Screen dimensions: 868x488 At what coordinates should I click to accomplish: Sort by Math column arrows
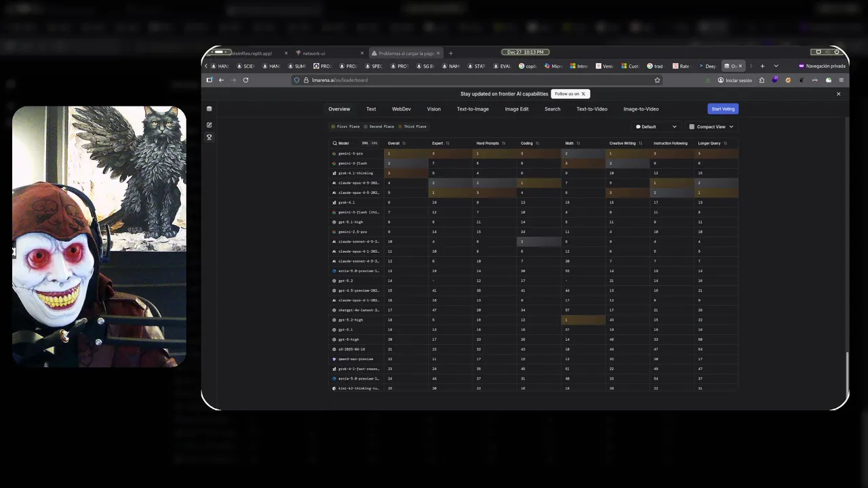click(x=579, y=144)
